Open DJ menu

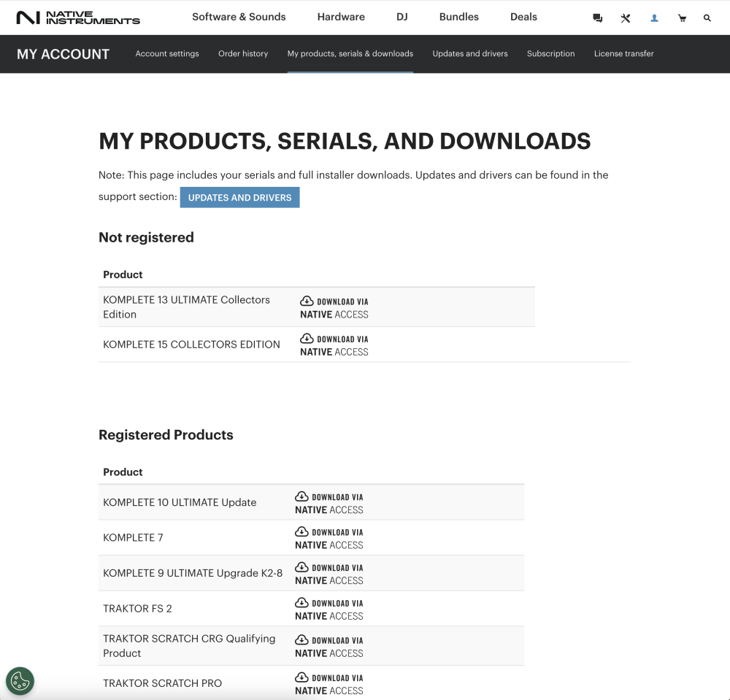(x=401, y=17)
